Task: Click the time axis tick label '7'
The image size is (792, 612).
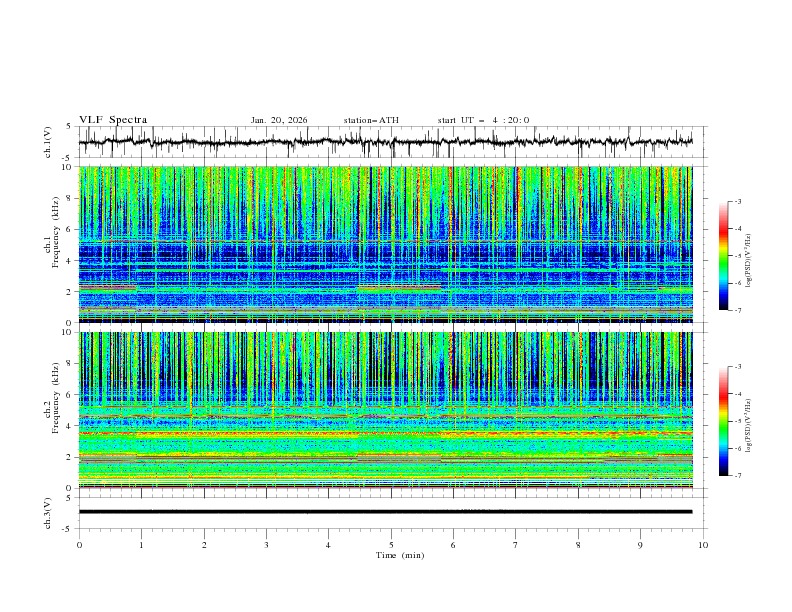Action: (x=516, y=545)
